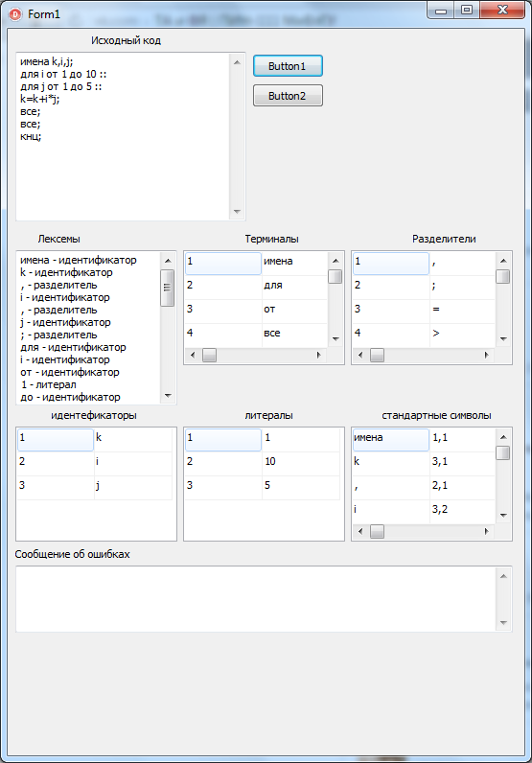This screenshot has width=532, height=763.
Task: Select 'j - идентификатор' lexeme row
Action: 65,322
